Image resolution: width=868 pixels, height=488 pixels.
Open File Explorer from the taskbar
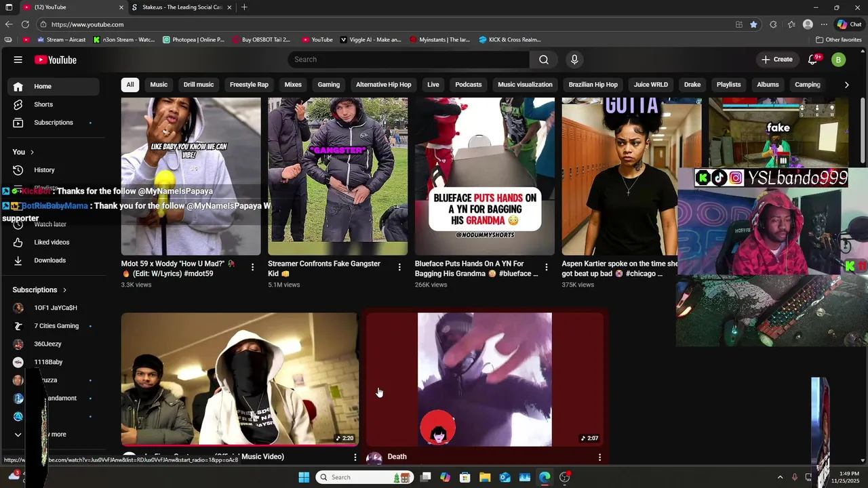pyautogui.click(x=485, y=477)
